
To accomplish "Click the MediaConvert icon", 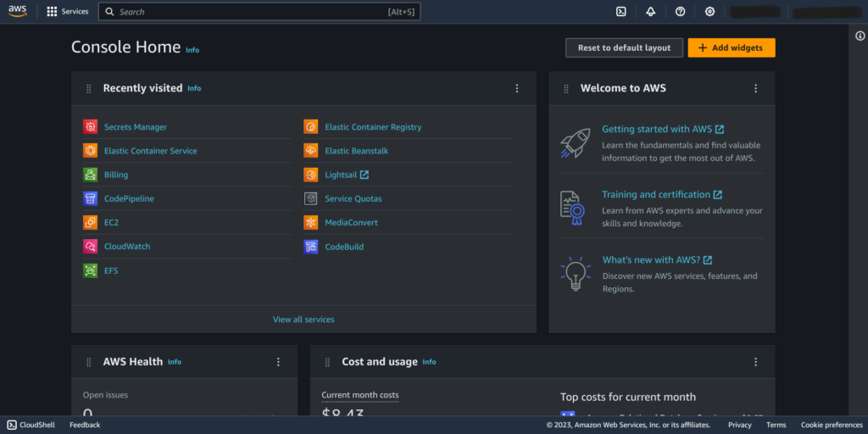I will [311, 223].
